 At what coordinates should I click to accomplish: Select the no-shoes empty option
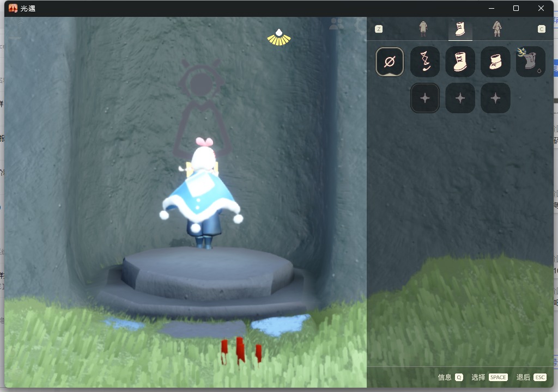(x=389, y=62)
